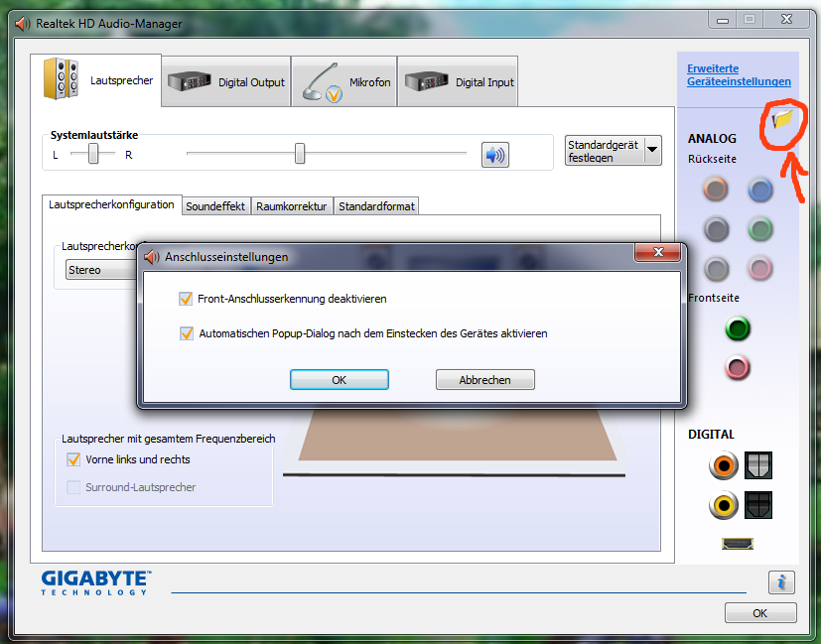821x644 pixels.
Task: Click the blue rear analog jack
Action: click(x=759, y=189)
